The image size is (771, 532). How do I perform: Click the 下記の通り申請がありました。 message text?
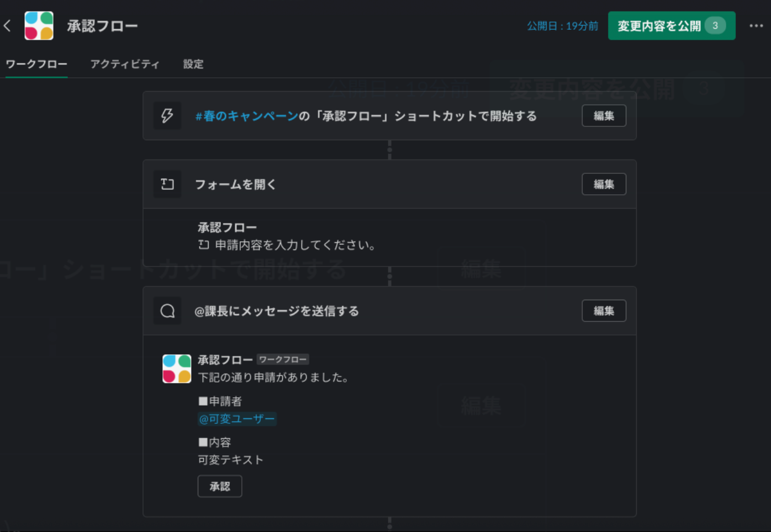point(273,377)
